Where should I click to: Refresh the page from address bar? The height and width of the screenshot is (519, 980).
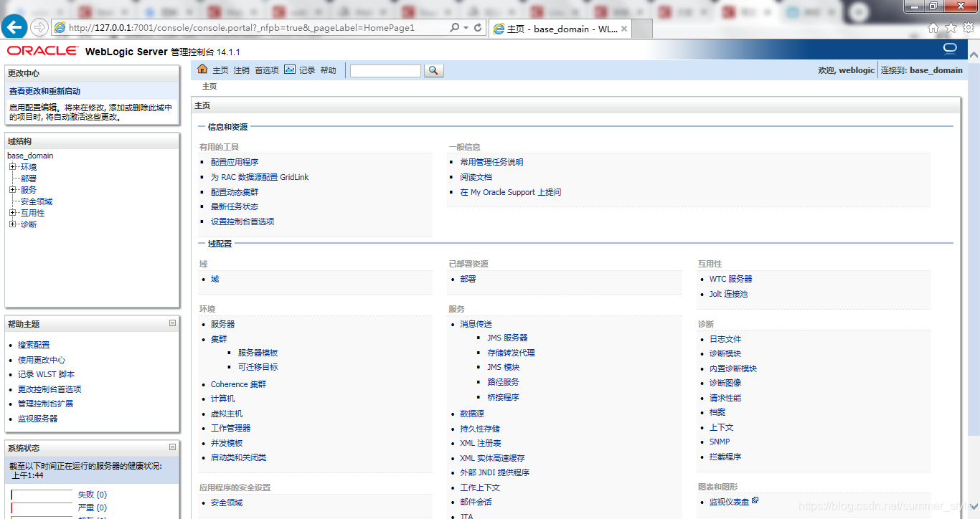(x=479, y=27)
